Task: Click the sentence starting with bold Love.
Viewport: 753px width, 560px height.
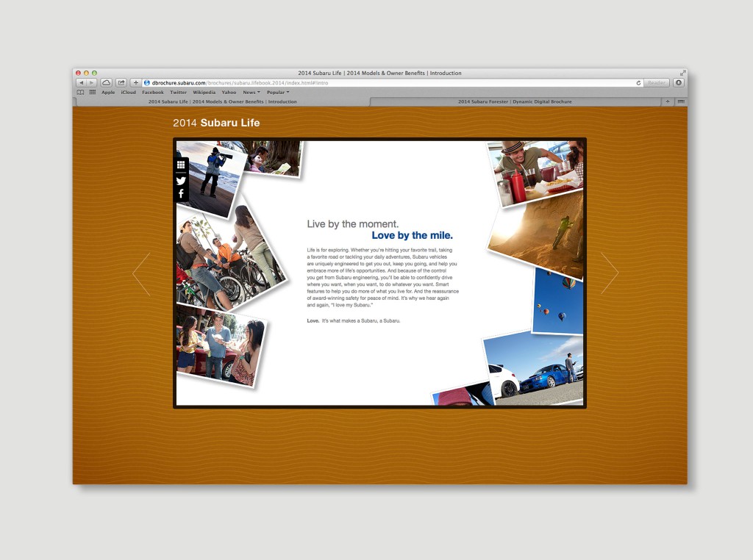Action: point(354,320)
